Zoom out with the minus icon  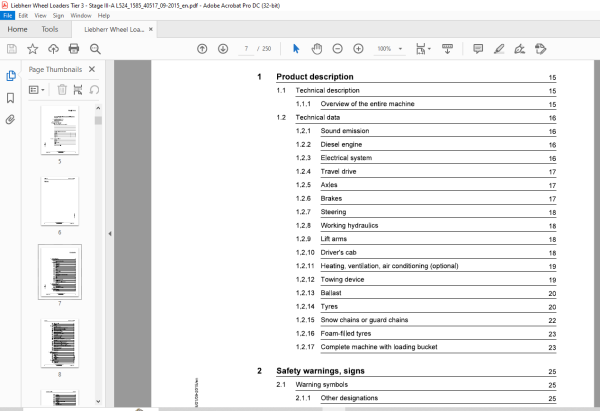tap(337, 49)
